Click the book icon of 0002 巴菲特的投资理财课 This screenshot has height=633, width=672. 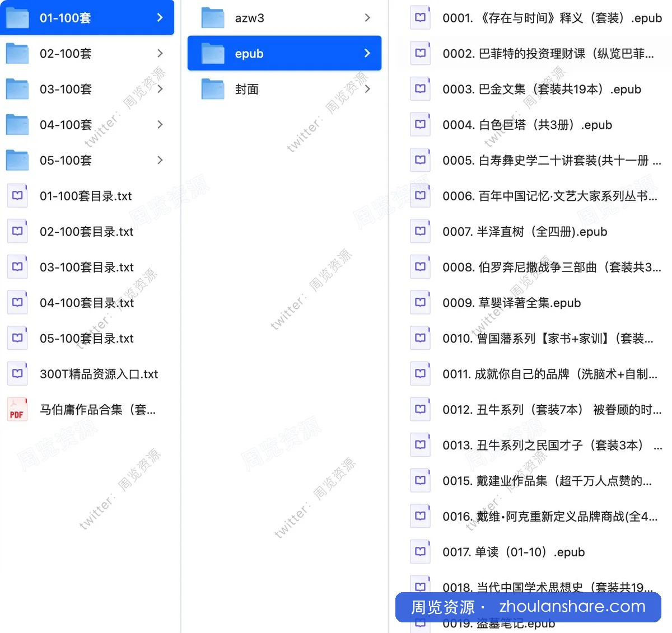click(421, 54)
